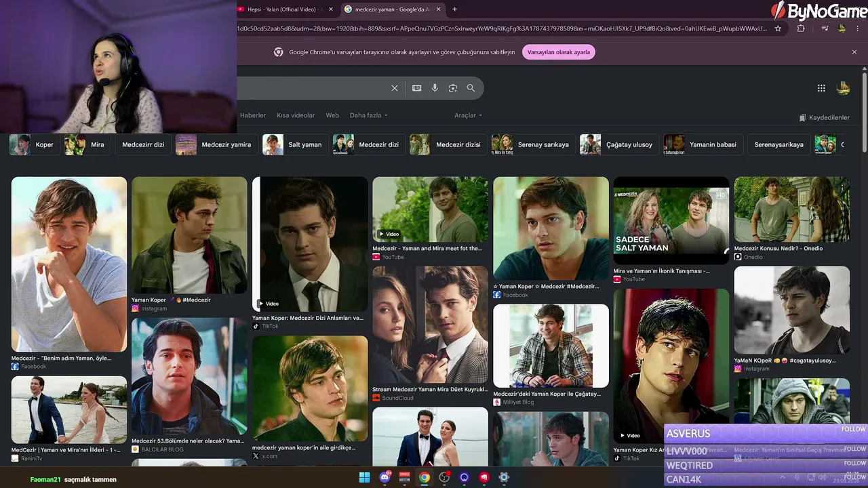The image size is (868, 488).
Task: Open 'Mira ve Yaman'ın İkonik Tanışması' link
Action: [662, 271]
